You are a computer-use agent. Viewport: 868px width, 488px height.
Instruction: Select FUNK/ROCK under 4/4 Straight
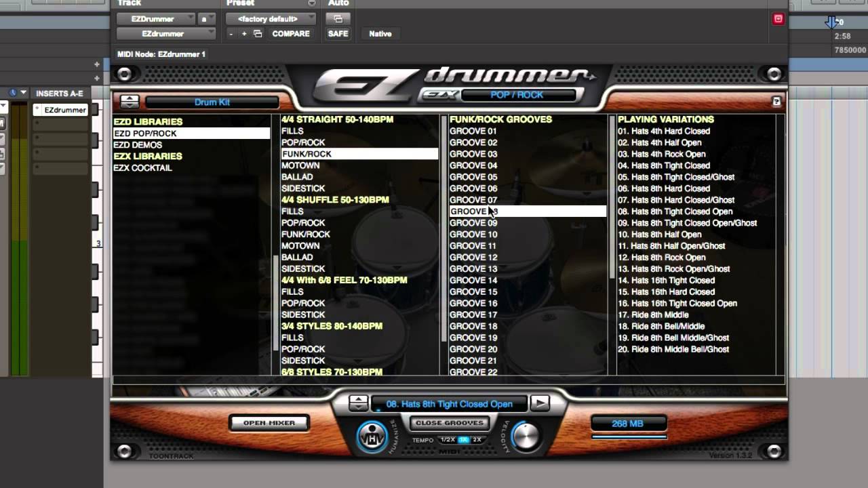pyautogui.click(x=359, y=154)
